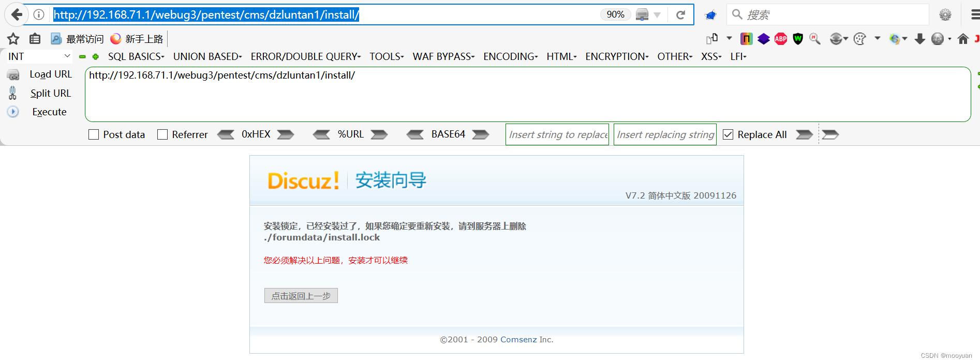Screen dimensions: 980x364
Task: Click the magnifier H search icon
Action: click(815, 39)
